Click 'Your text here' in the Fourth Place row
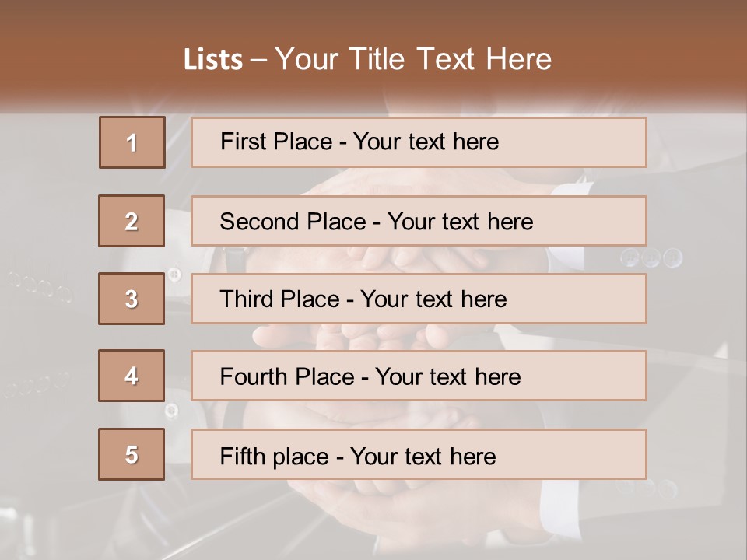The image size is (747, 560). [447, 377]
